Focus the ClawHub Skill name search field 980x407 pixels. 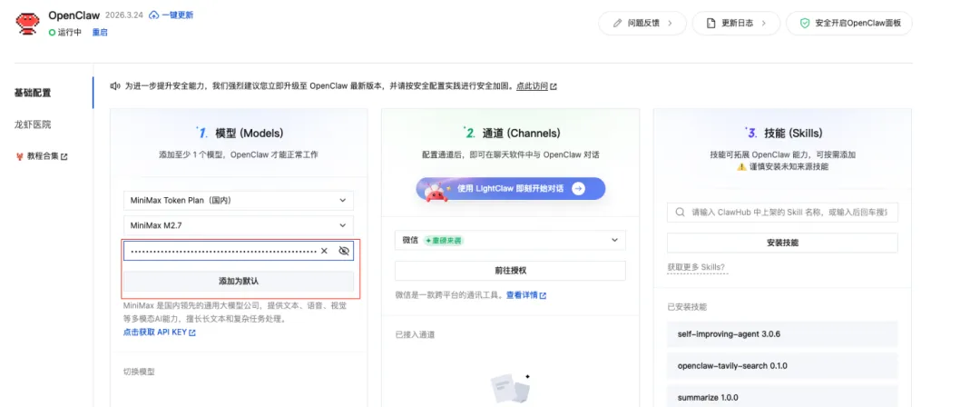[782, 213]
